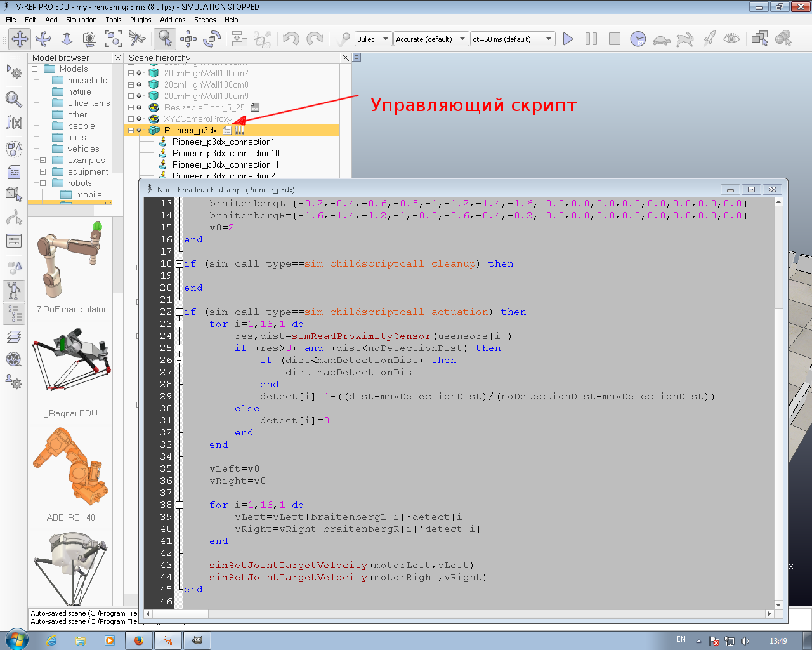The width and height of the screenshot is (812, 650).
Task: Open scene object properties magnifier icon
Action: point(14,100)
